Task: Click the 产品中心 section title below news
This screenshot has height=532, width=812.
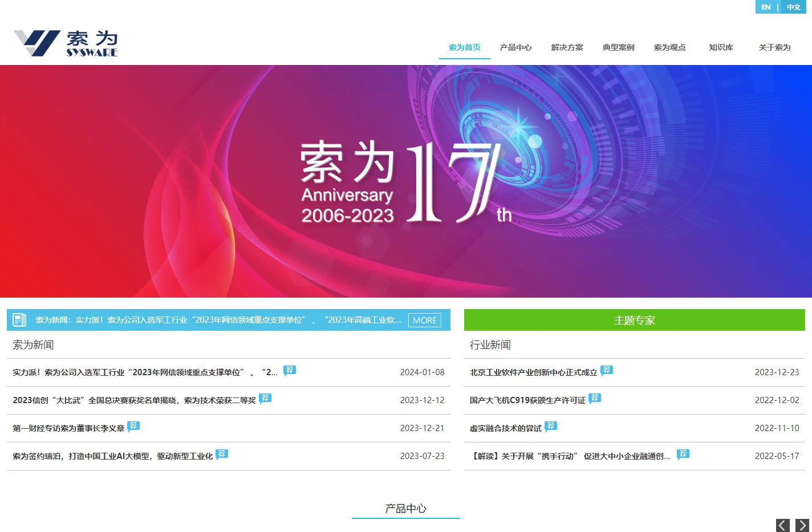Action: click(x=406, y=508)
